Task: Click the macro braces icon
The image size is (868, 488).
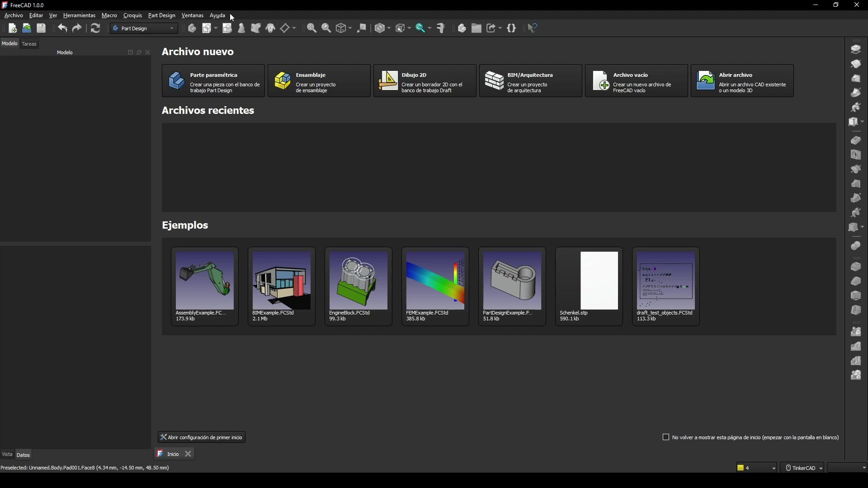Action: pyautogui.click(x=512, y=28)
